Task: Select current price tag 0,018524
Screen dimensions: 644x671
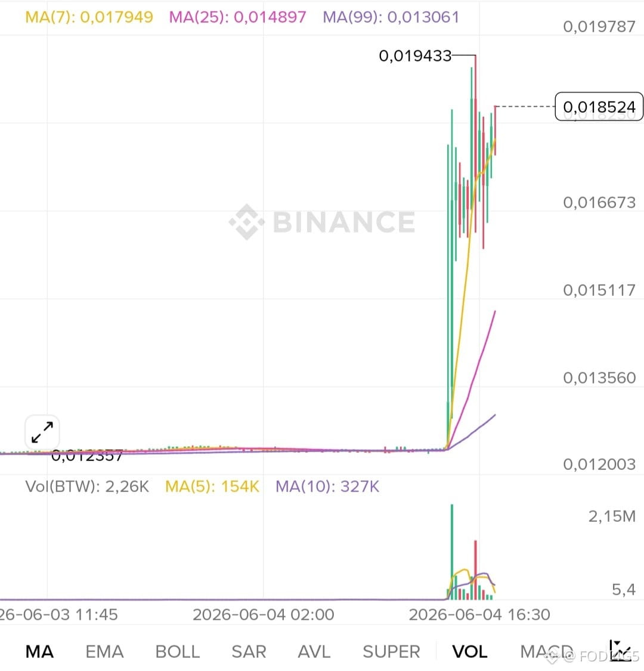Action: coord(599,107)
